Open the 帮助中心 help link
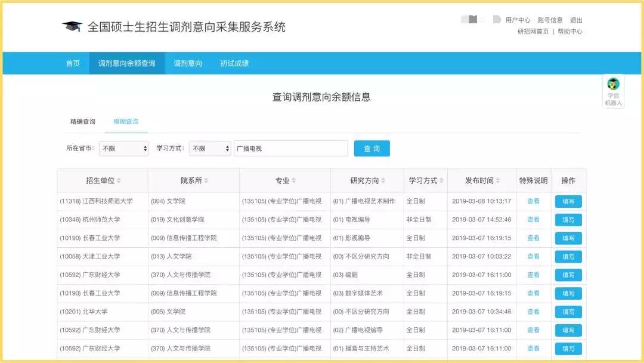This screenshot has height=363, width=644. tap(569, 31)
